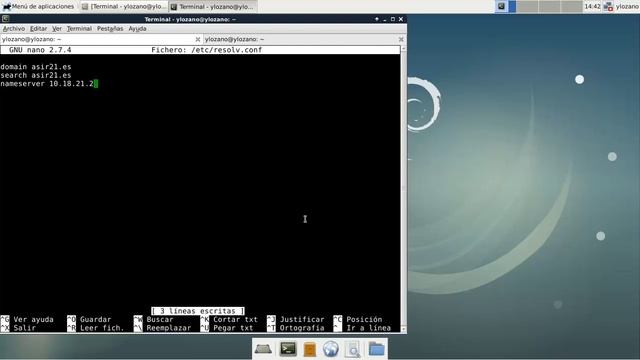Viewport: 640px width, 360px height.
Task: Click the 'nameserver 10.18.21.2' line
Action: tap(47, 84)
